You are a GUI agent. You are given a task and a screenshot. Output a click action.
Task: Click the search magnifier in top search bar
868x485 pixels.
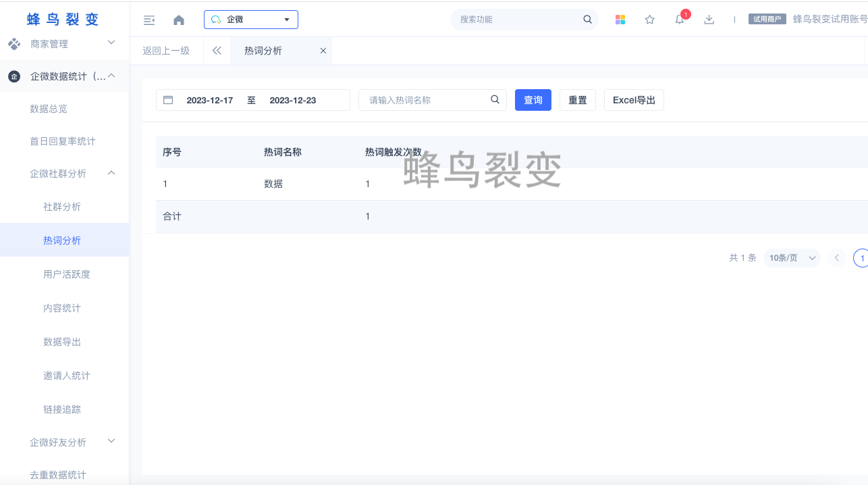click(x=587, y=20)
